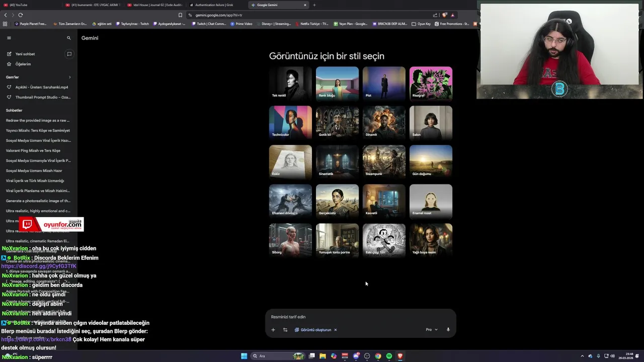Open Öğelerim in the sidebar
Image resolution: width=644 pixels, height=362 pixels.
tap(23, 64)
